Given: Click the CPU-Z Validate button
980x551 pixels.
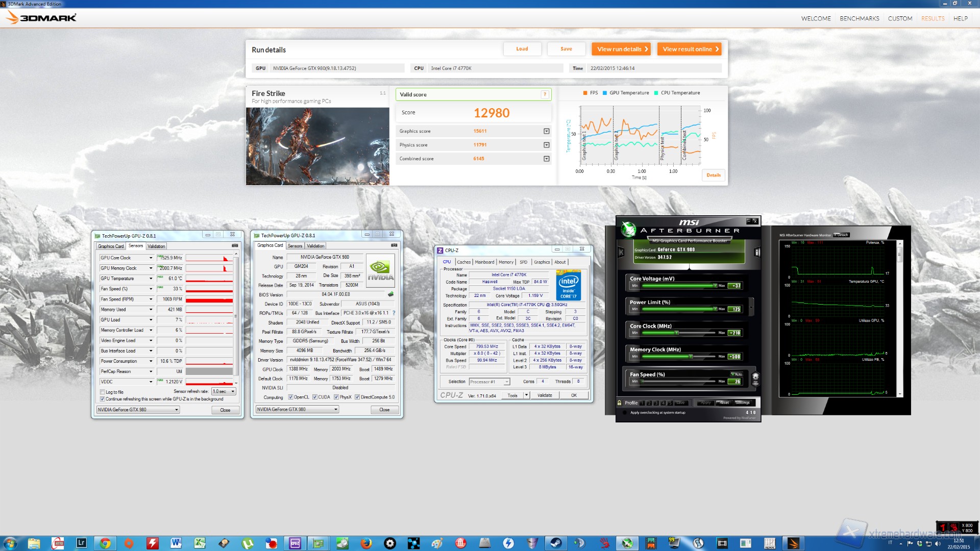Looking at the screenshot, I should tap(545, 396).
